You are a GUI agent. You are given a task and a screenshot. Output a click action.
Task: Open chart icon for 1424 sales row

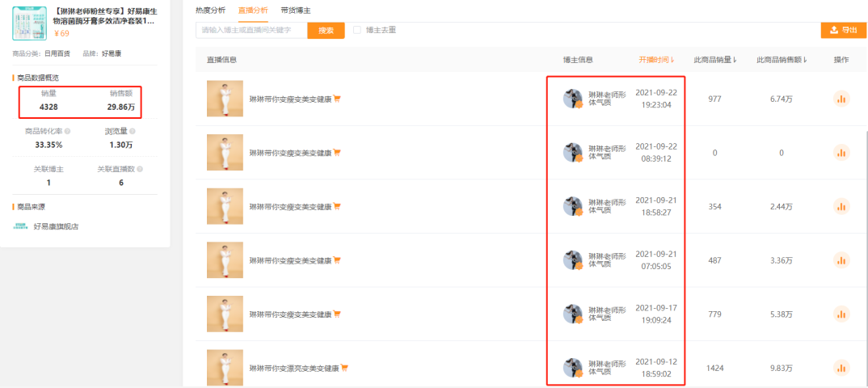[841, 368]
